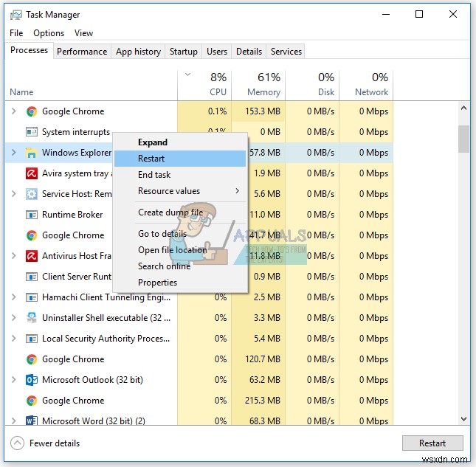
Task: Click the Microsoft Outlook icon
Action: pyautogui.click(x=32, y=380)
